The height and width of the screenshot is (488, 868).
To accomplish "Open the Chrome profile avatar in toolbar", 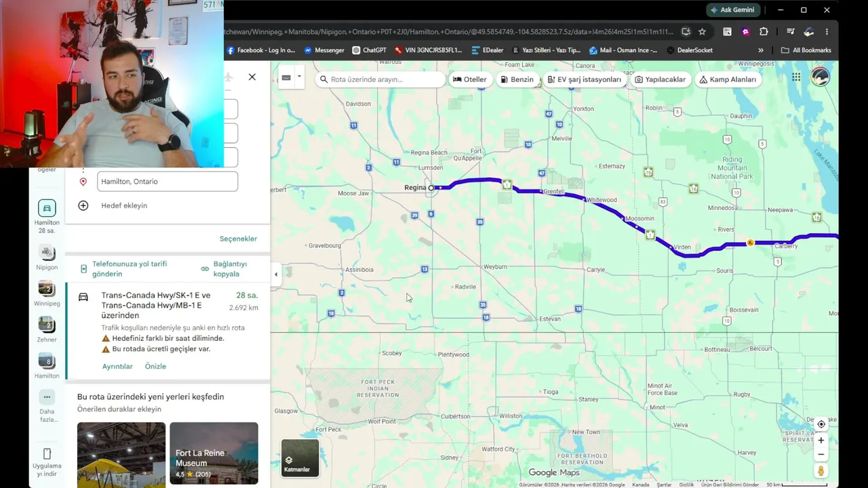I will point(808,31).
